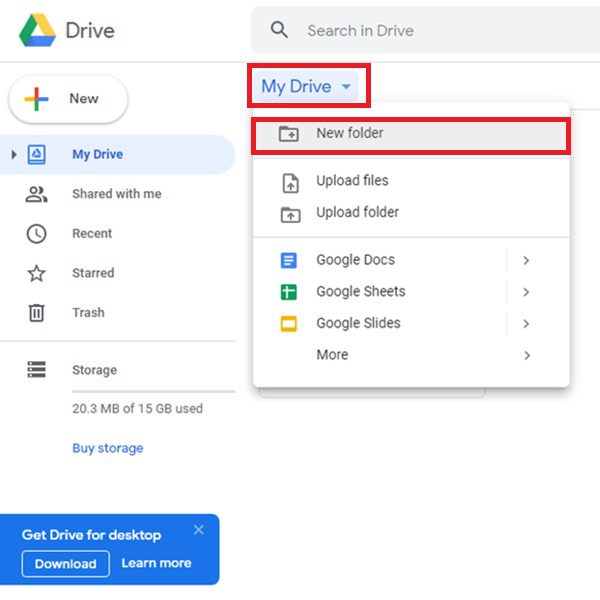Open Shared with me

pyautogui.click(x=117, y=194)
